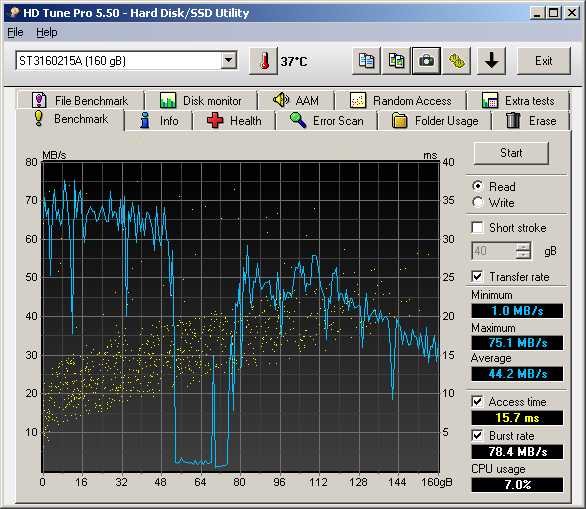Screen dimensions: 586x509
Task: Click the HD Tune title bar icon
Action: click(x=13, y=13)
